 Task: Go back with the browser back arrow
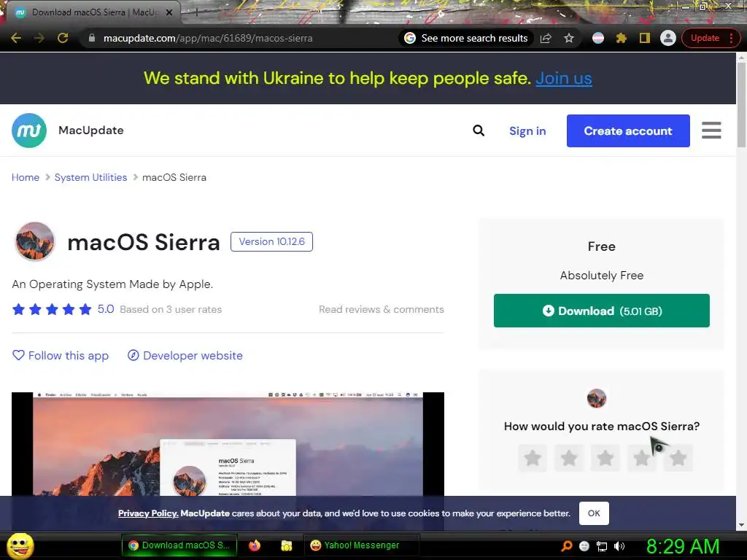tap(16, 38)
